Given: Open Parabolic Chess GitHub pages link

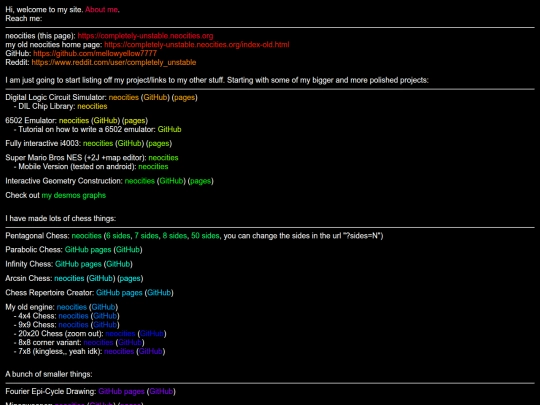Looking at the screenshot, I should click(x=88, y=250).
